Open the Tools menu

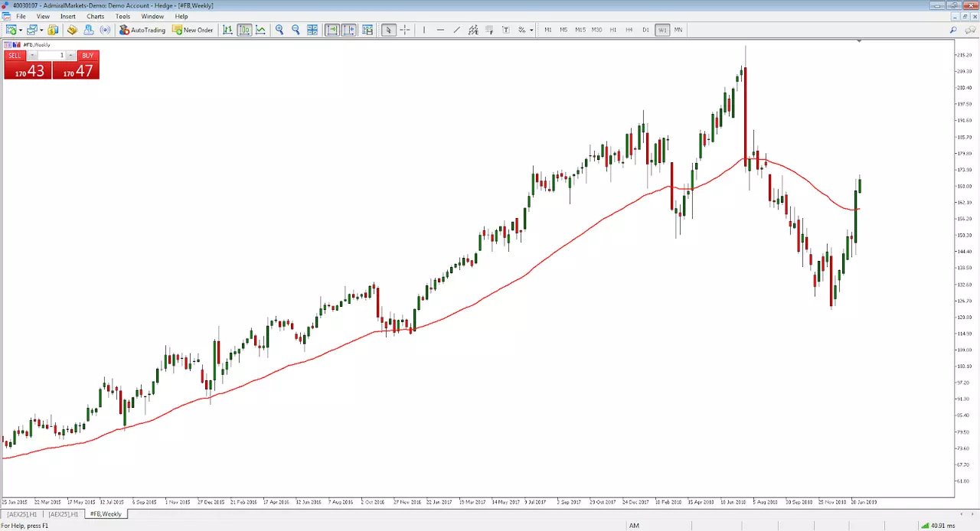pos(122,16)
